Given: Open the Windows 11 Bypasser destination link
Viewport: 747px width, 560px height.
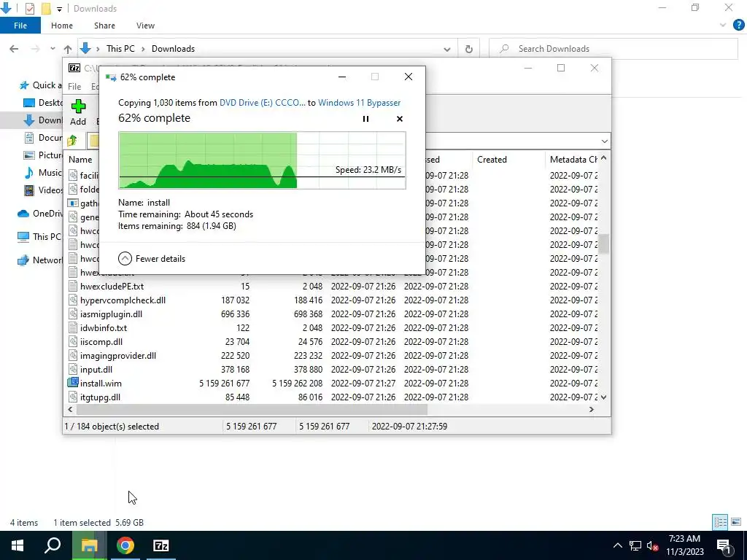Looking at the screenshot, I should tap(359, 103).
